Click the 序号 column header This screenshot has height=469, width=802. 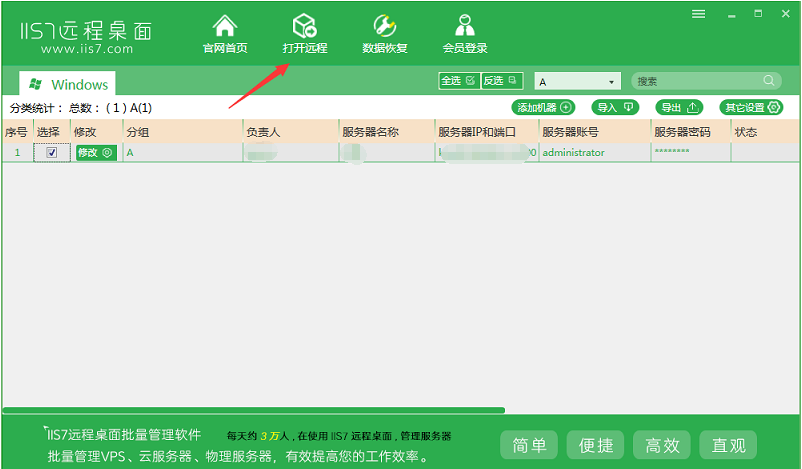17,132
